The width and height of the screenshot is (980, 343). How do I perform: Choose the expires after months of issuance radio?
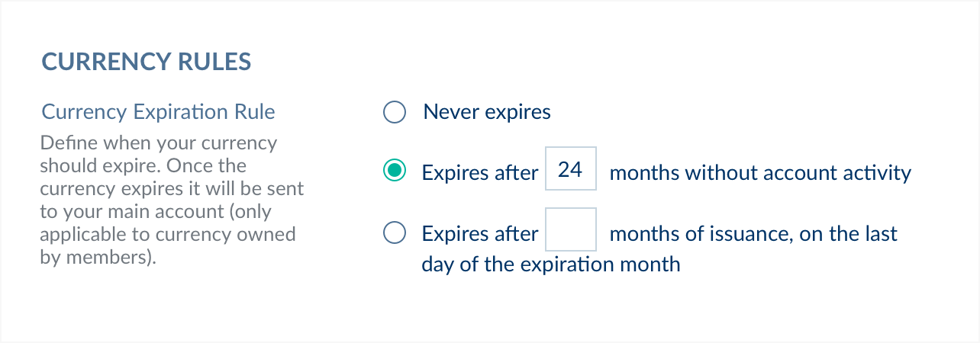coord(394,232)
